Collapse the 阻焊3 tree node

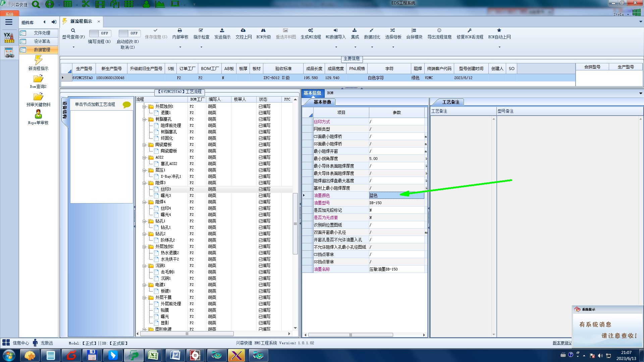(144, 183)
